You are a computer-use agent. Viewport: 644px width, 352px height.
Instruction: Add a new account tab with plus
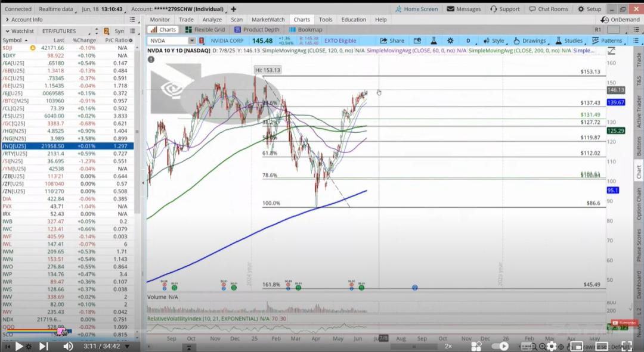click(x=233, y=9)
